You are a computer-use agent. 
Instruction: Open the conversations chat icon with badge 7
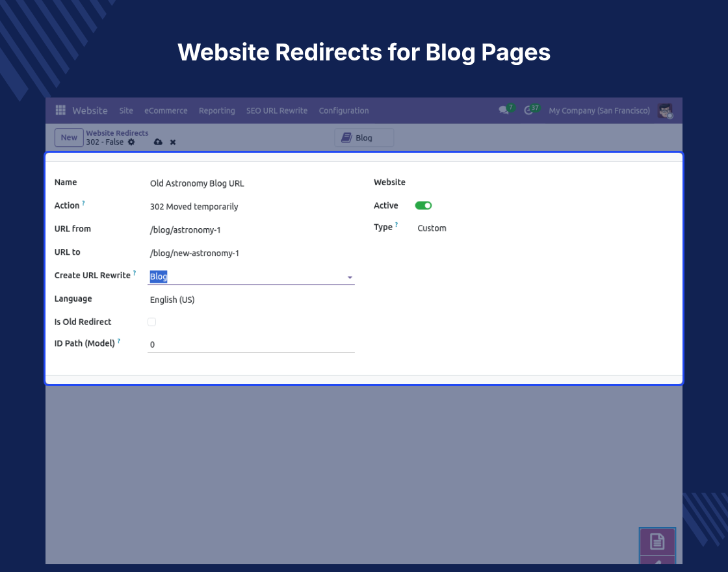(504, 110)
